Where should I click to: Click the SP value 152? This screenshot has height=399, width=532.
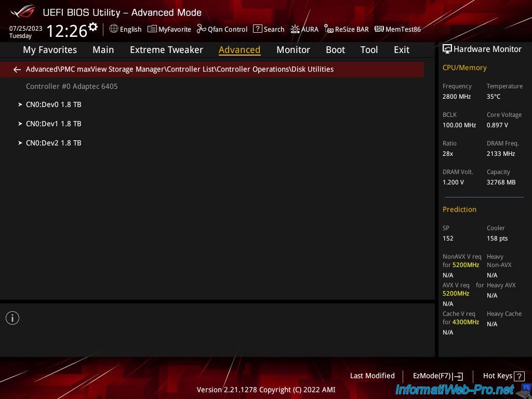[x=447, y=238]
